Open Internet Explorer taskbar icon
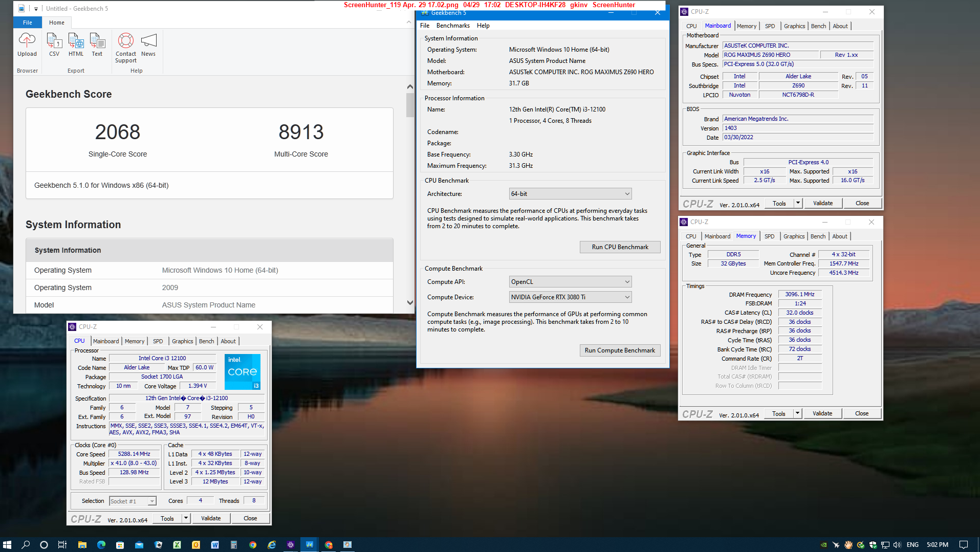Screen dimensions: 980x552 (271, 544)
